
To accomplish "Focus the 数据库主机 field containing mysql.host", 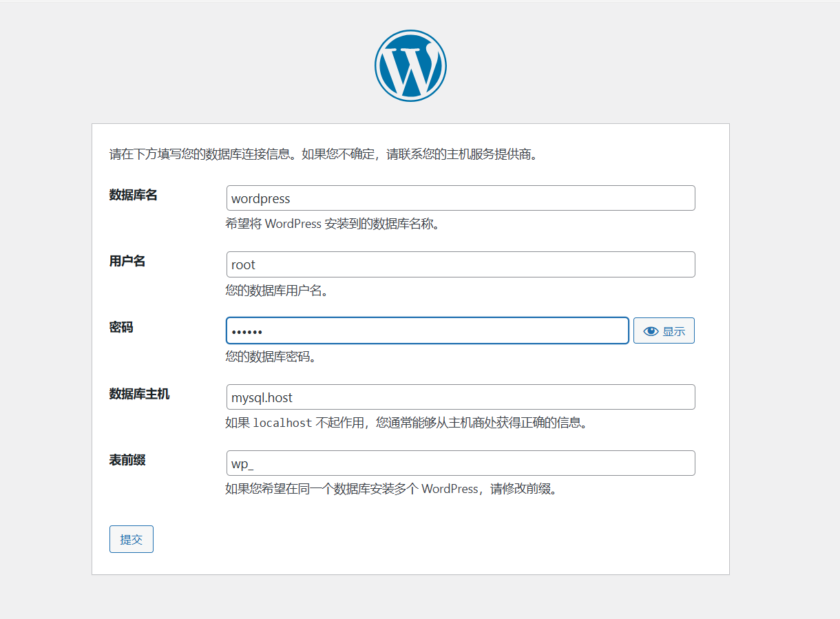I will [x=461, y=397].
